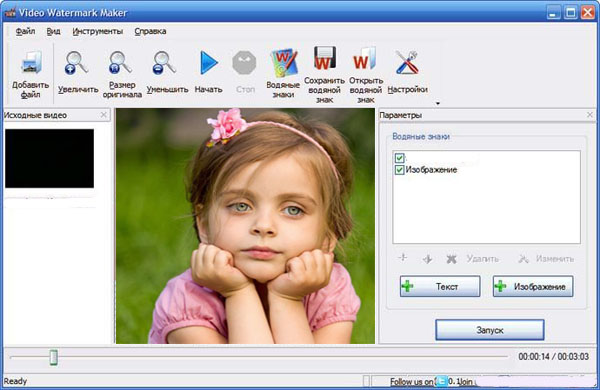Close the Параметры panel
Screen dimensions: 600x390
click(590, 115)
